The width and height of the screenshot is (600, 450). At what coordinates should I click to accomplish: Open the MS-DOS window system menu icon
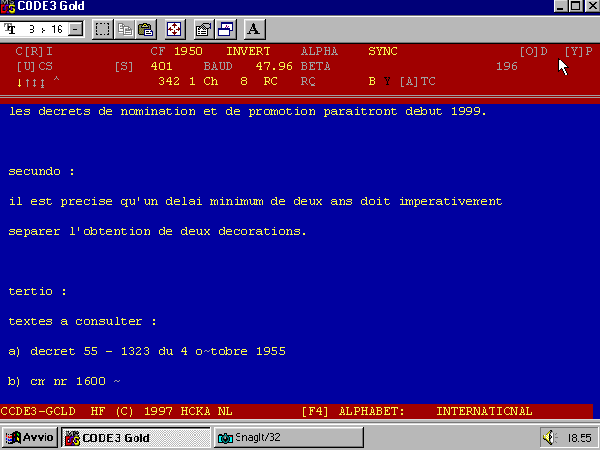(x=9, y=7)
